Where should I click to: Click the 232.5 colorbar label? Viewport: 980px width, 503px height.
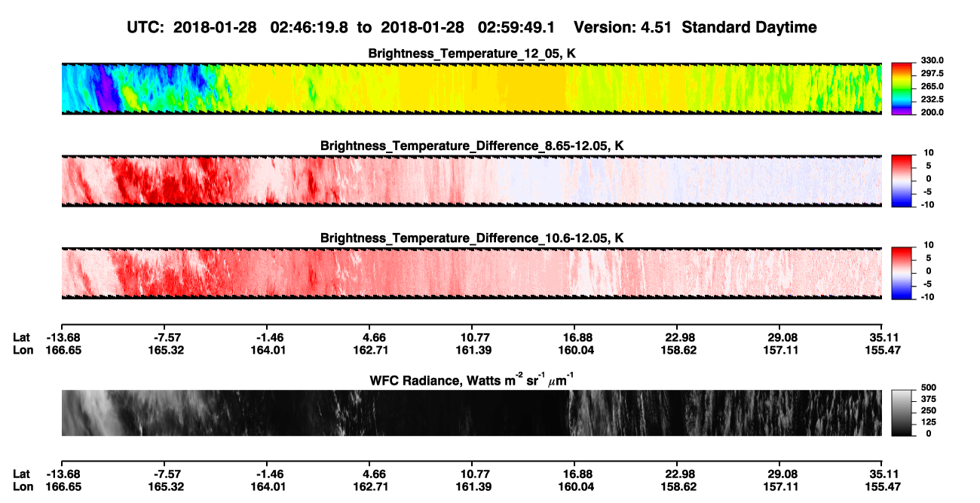[933, 100]
